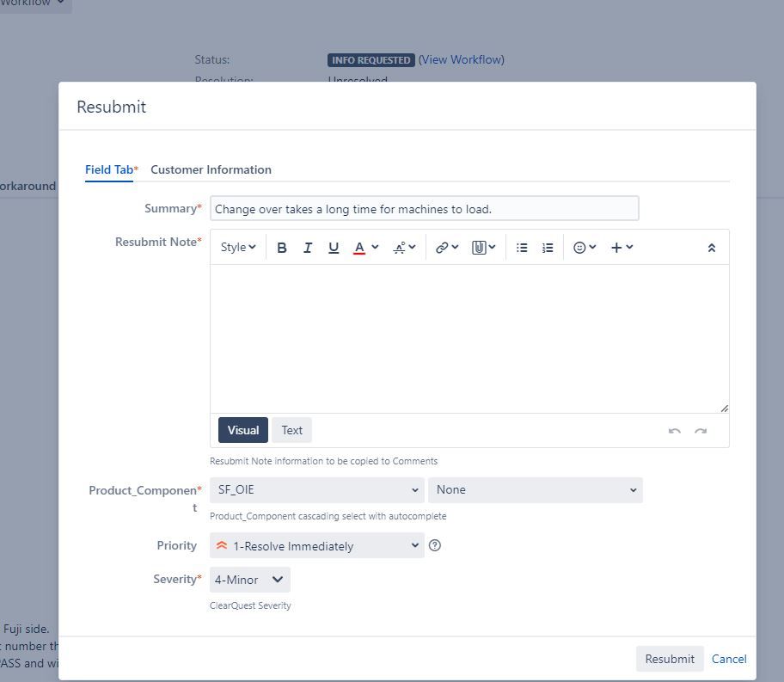Undo the last edit in the note
The image size is (784, 682).
(675, 431)
